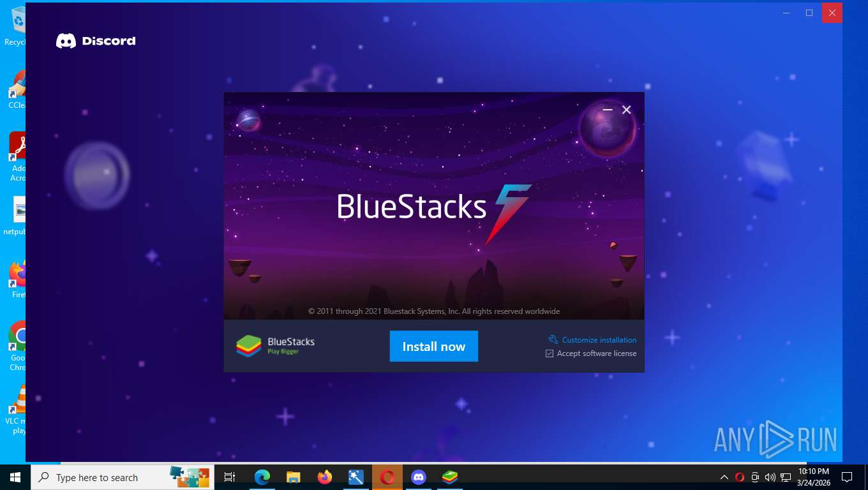Image resolution: width=868 pixels, height=490 pixels.
Task: Switch to Opera in the taskbar
Action: point(387,477)
